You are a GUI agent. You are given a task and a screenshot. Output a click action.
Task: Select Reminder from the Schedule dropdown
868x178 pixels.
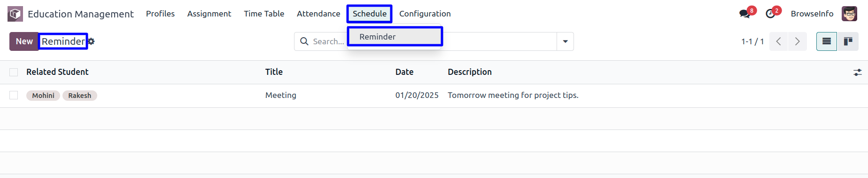coord(395,37)
